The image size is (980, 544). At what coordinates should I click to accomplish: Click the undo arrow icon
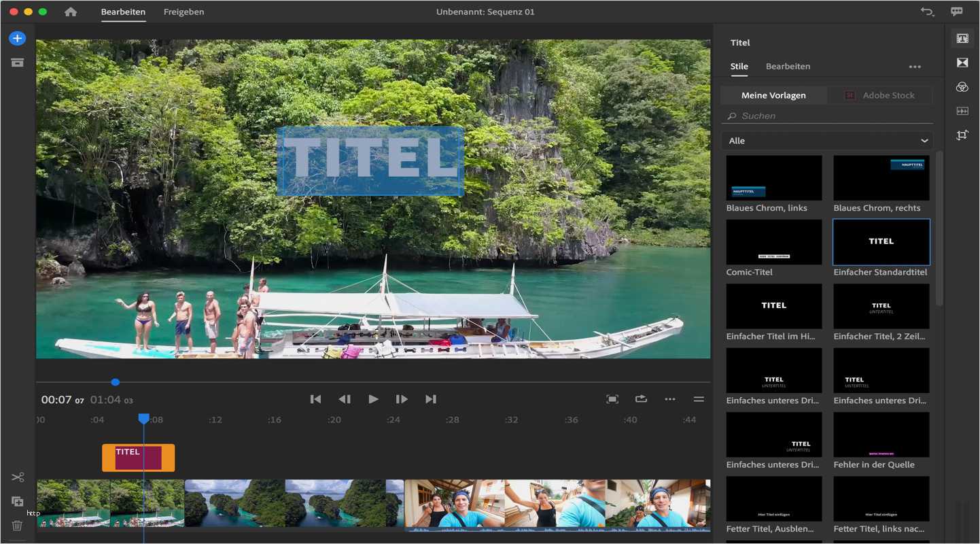(x=927, y=12)
